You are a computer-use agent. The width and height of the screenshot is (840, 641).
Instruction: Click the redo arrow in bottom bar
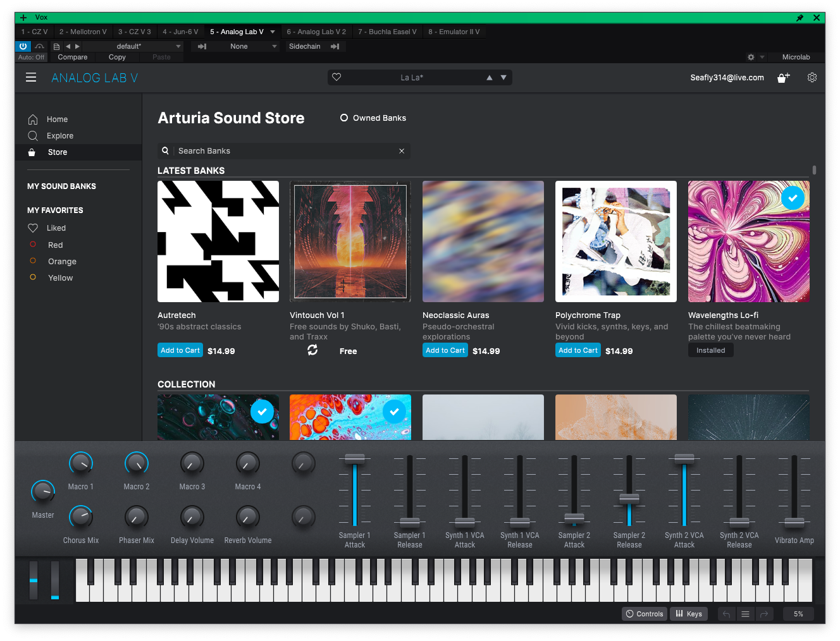click(x=764, y=614)
